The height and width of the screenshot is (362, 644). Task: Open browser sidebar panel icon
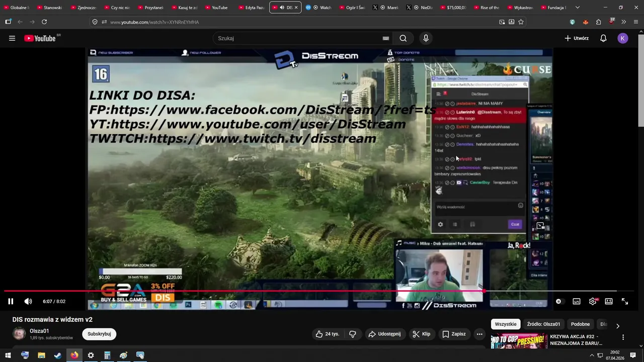[8, 22]
